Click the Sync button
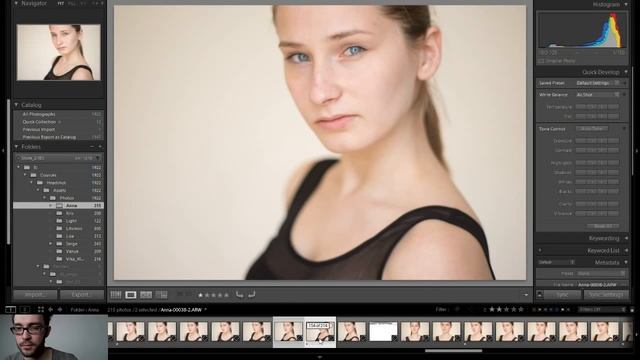This screenshot has width=640, height=360. [x=562, y=294]
